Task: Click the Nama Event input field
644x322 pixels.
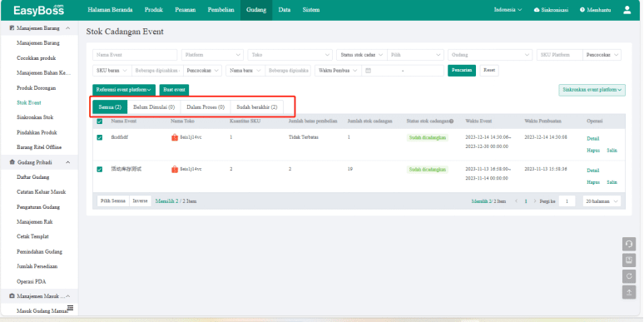Action: (x=135, y=55)
